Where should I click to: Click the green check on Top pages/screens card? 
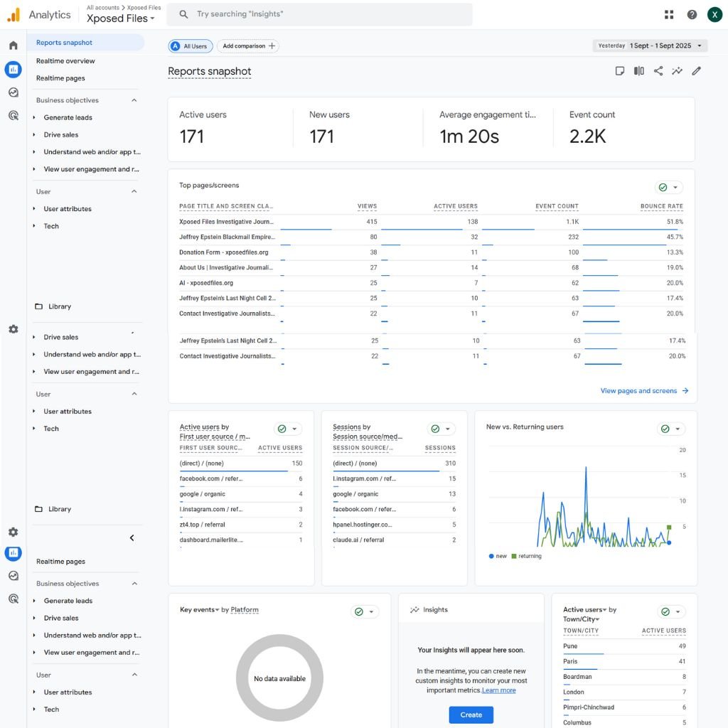tap(663, 187)
